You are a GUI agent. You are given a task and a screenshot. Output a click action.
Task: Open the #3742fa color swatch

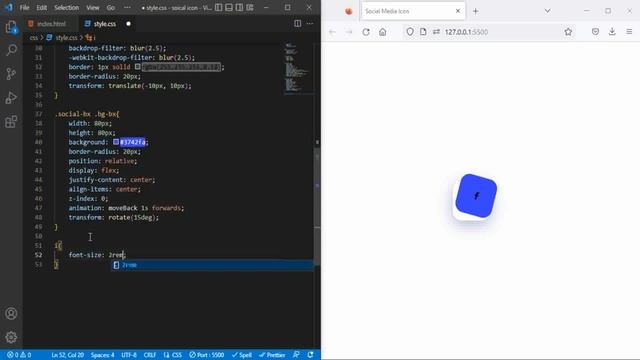116,142
